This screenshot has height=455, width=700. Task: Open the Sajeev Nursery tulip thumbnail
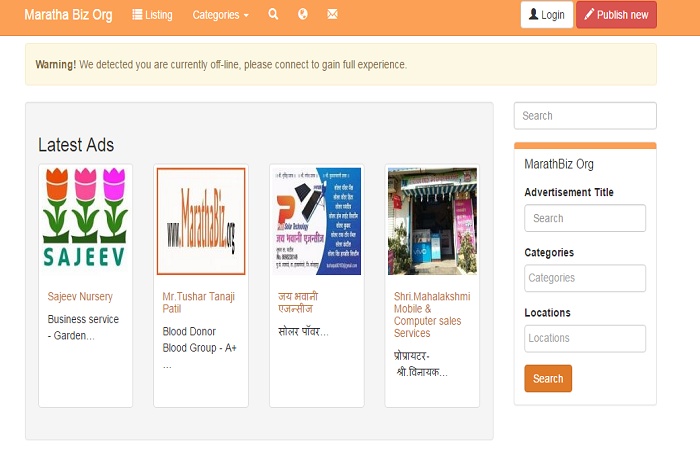85,221
